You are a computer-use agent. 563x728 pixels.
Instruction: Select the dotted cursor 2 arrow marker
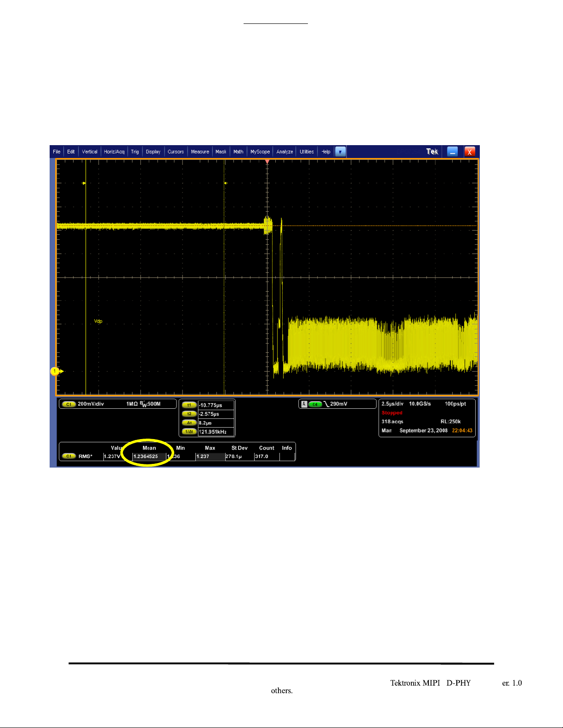point(226,183)
